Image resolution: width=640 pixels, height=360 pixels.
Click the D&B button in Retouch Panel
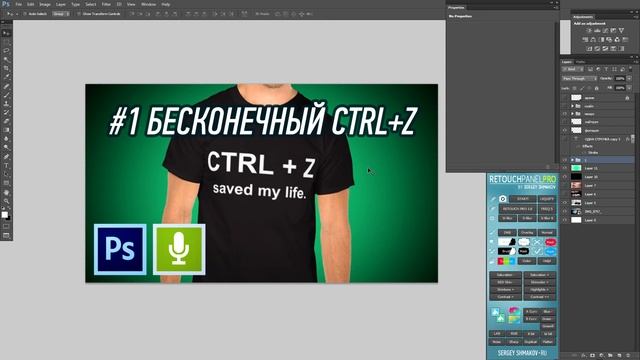(x=507, y=232)
